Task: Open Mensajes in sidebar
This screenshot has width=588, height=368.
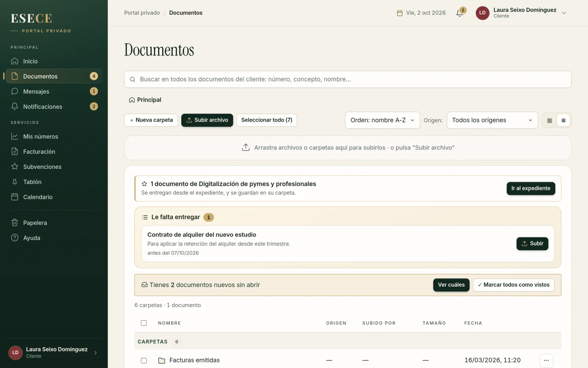Action: point(54,91)
